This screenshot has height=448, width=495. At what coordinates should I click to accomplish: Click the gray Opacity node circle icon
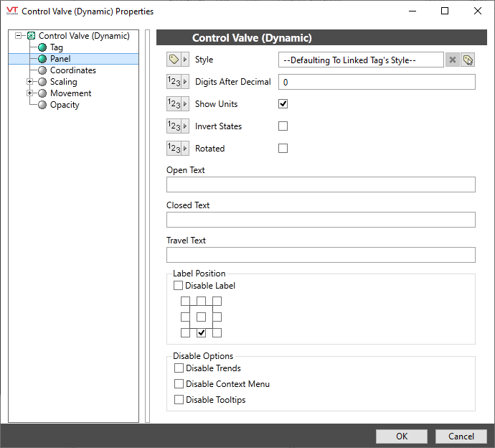coord(42,105)
